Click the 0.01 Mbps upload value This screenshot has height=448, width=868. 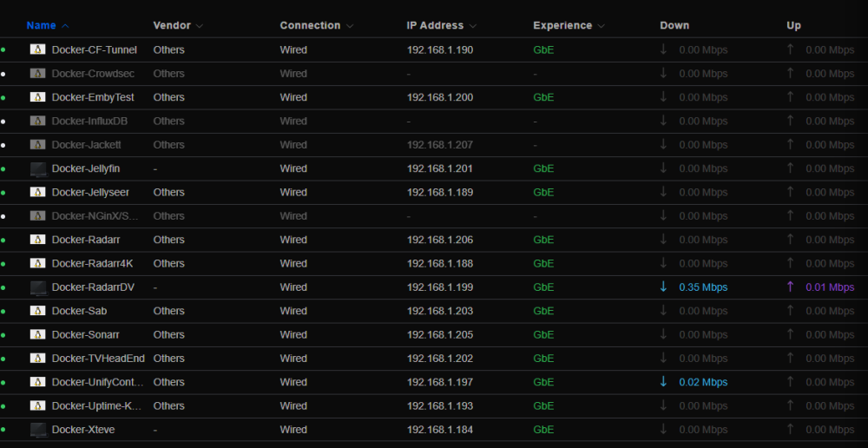click(x=830, y=287)
